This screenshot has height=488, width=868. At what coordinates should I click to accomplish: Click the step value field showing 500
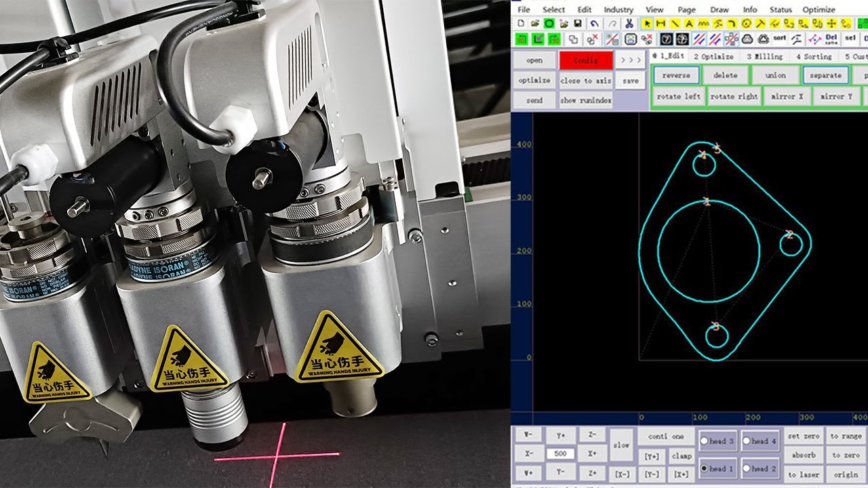[560, 454]
